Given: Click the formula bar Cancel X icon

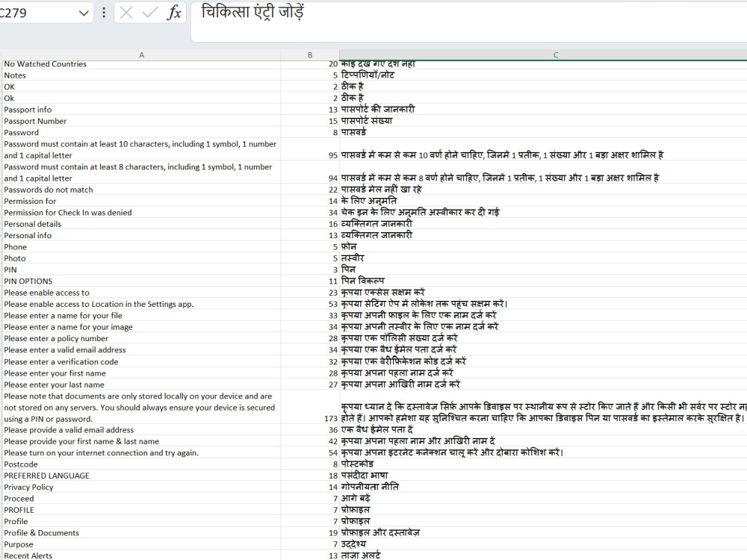Looking at the screenshot, I should [x=126, y=13].
